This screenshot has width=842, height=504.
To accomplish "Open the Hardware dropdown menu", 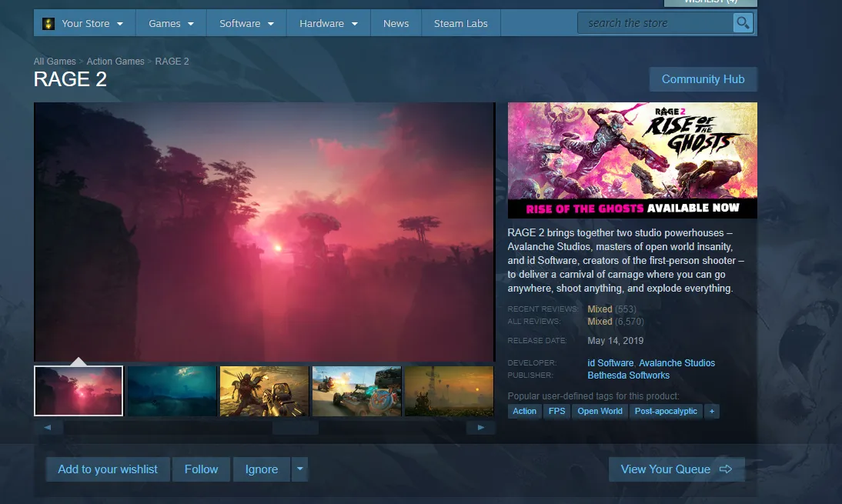I will 329,24.
